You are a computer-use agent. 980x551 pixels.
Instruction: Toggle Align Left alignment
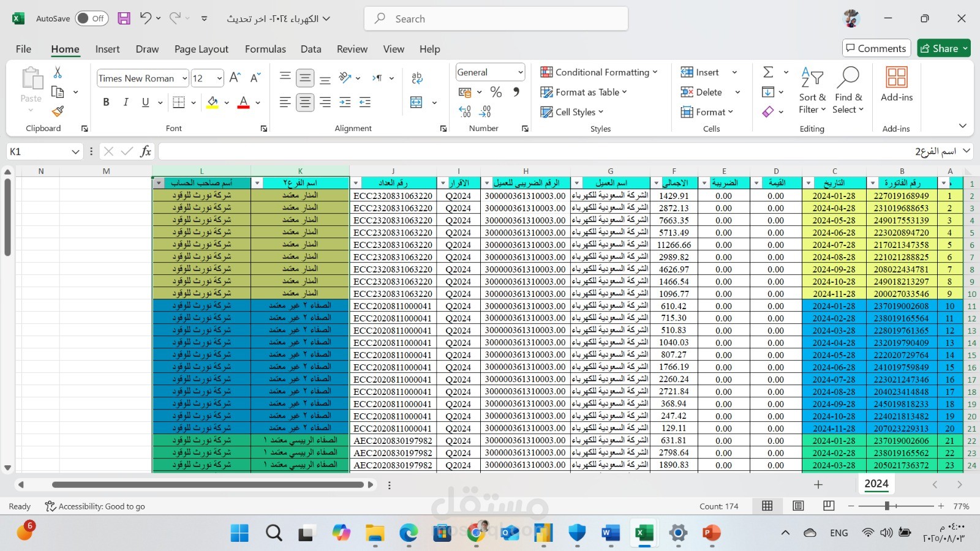pyautogui.click(x=285, y=102)
